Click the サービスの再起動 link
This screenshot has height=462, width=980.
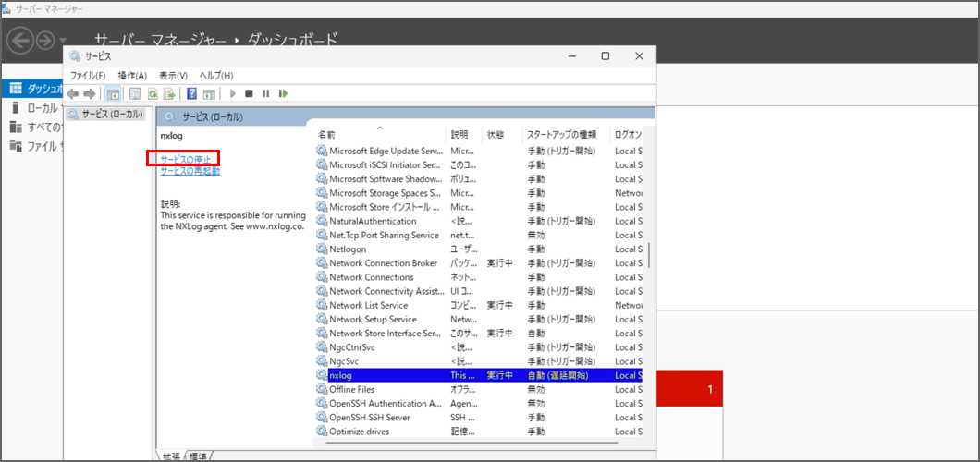pos(190,171)
